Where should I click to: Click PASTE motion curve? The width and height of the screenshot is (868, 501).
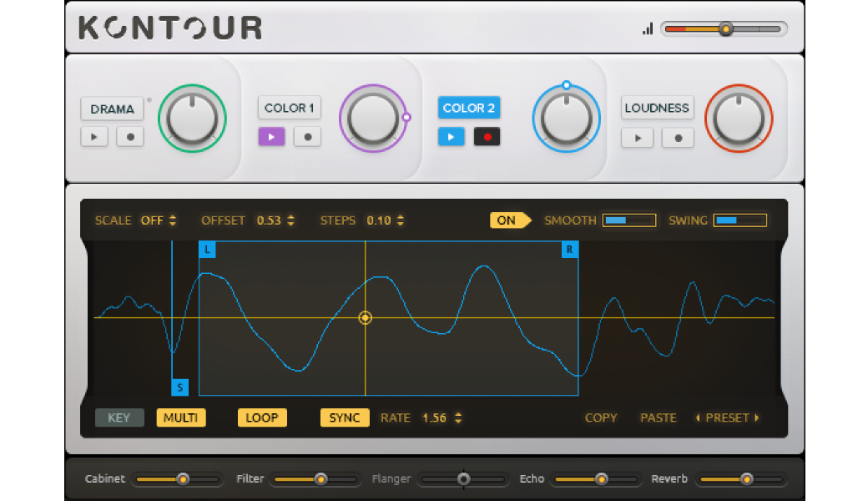(x=659, y=418)
